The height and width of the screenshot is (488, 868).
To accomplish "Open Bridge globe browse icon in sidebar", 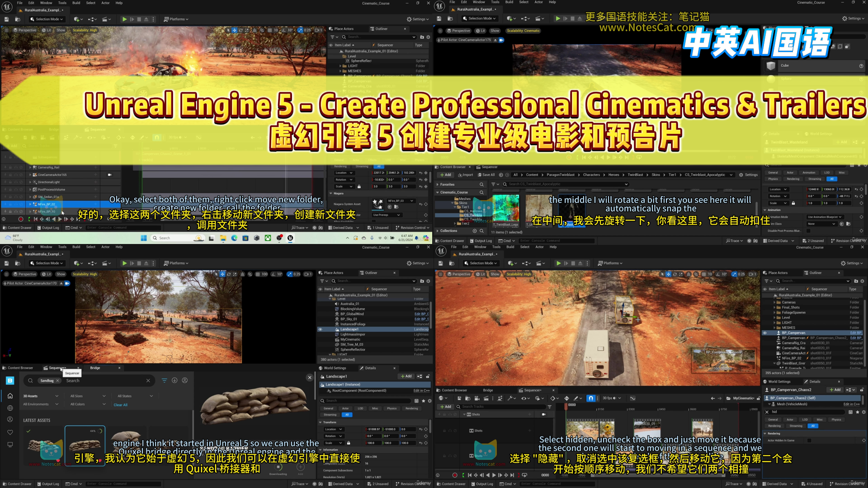I will (x=10, y=408).
